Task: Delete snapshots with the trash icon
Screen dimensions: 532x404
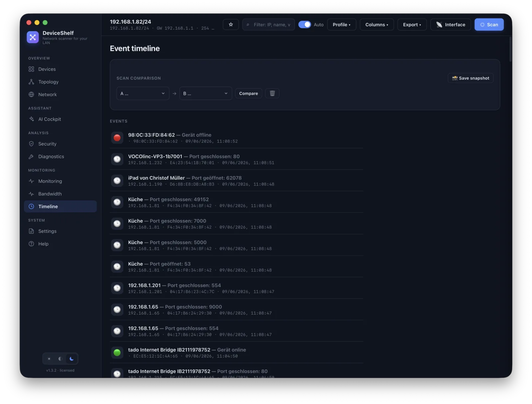Action: (272, 93)
